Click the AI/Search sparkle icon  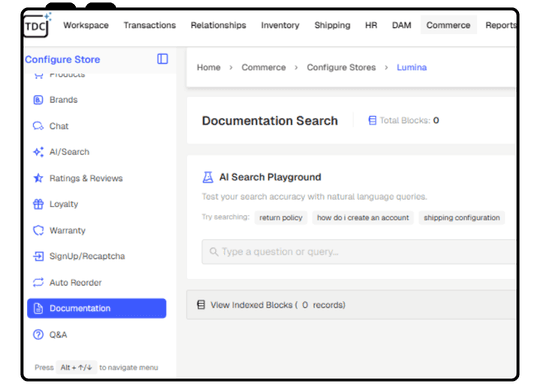coord(38,152)
